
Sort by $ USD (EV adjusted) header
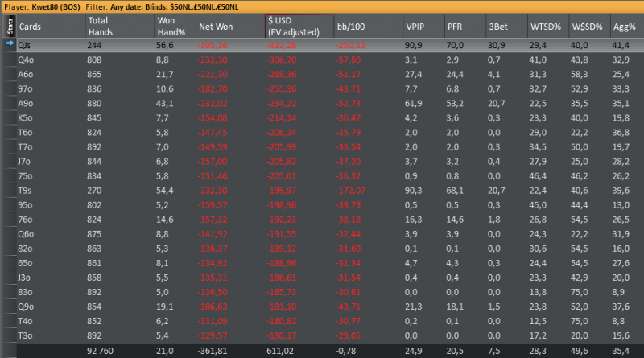(x=299, y=27)
